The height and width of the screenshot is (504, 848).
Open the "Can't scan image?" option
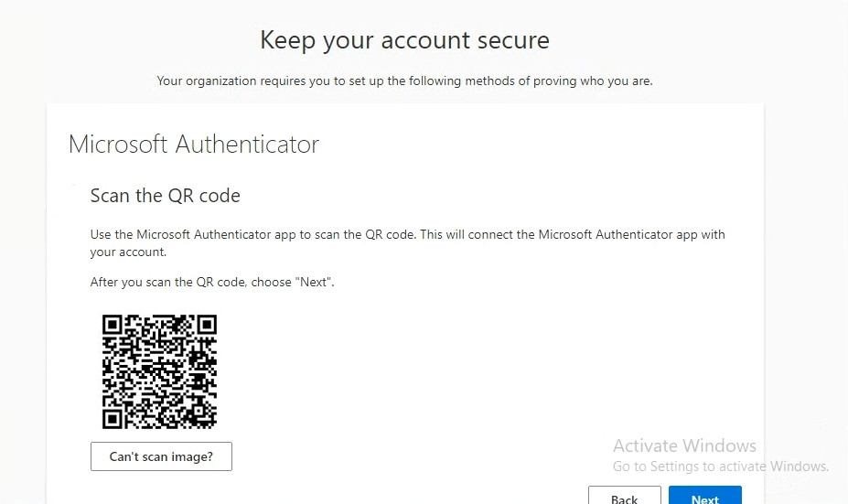click(x=161, y=456)
